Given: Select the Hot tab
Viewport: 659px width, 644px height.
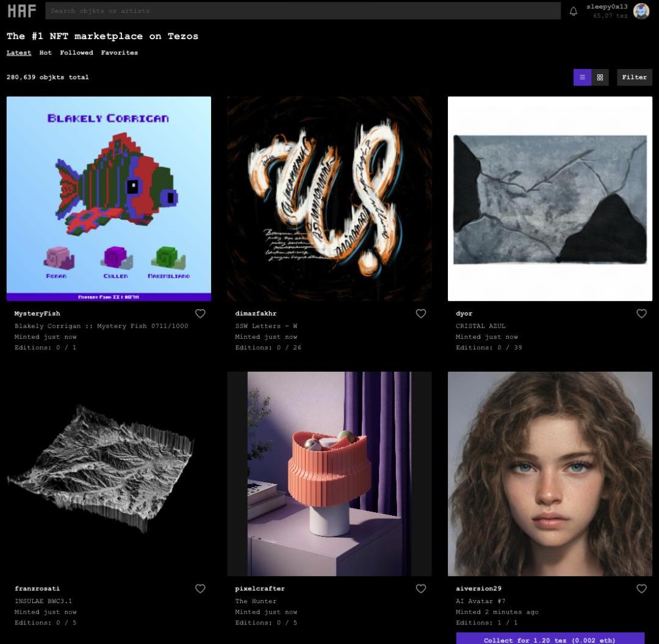Looking at the screenshot, I should point(45,52).
